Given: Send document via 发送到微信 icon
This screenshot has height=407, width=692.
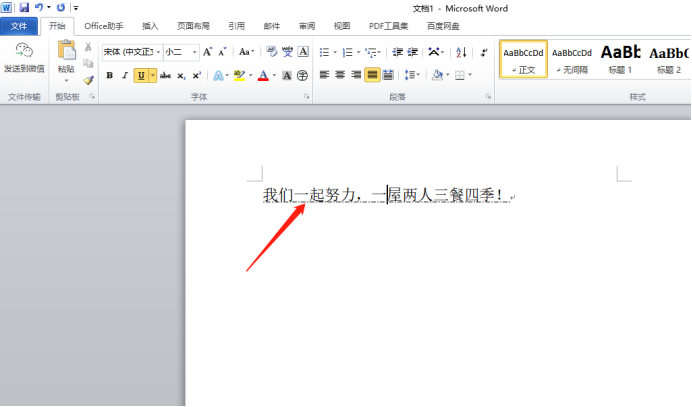Looking at the screenshot, I should pyautogui.click(x=24, y=58).
